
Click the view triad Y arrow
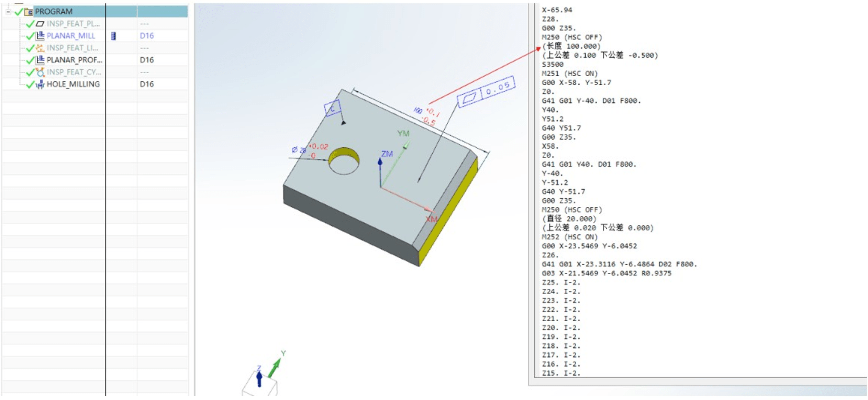(x=275, y=368)
